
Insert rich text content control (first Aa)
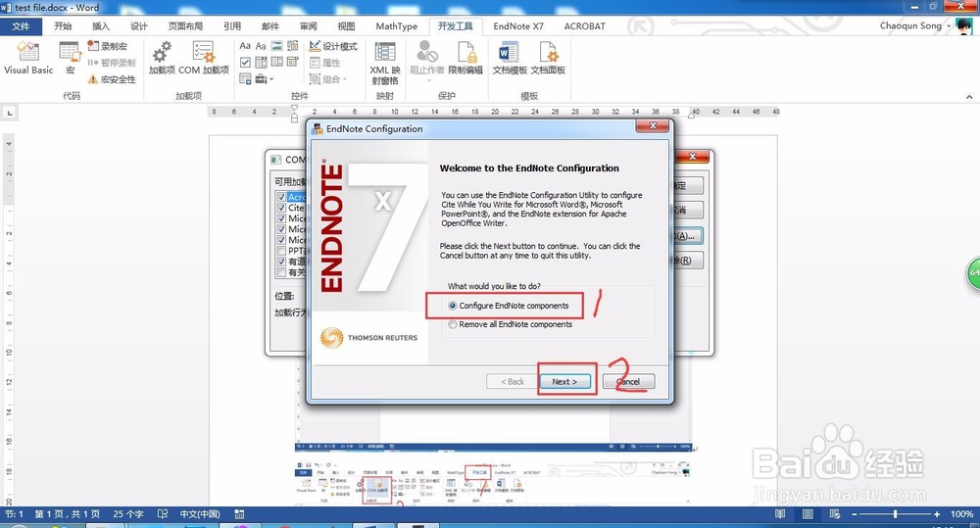tap(245, 46)
